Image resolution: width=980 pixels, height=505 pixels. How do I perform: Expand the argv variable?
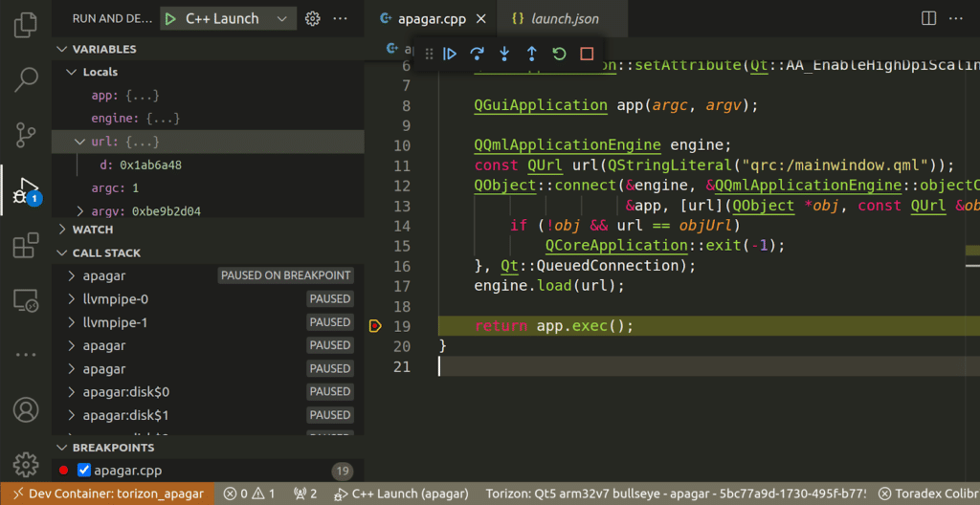tap(80, 211)
